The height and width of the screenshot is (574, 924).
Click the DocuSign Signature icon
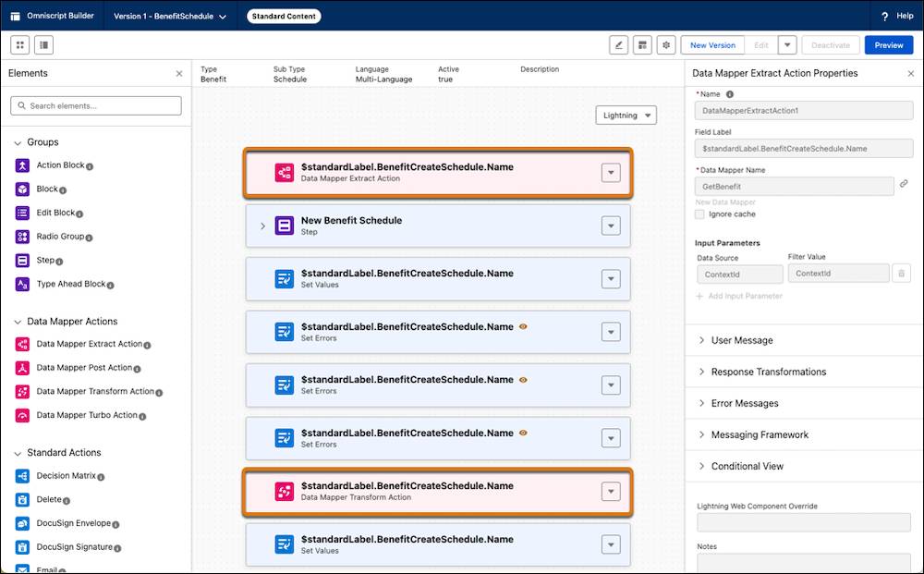click(22, 547)
